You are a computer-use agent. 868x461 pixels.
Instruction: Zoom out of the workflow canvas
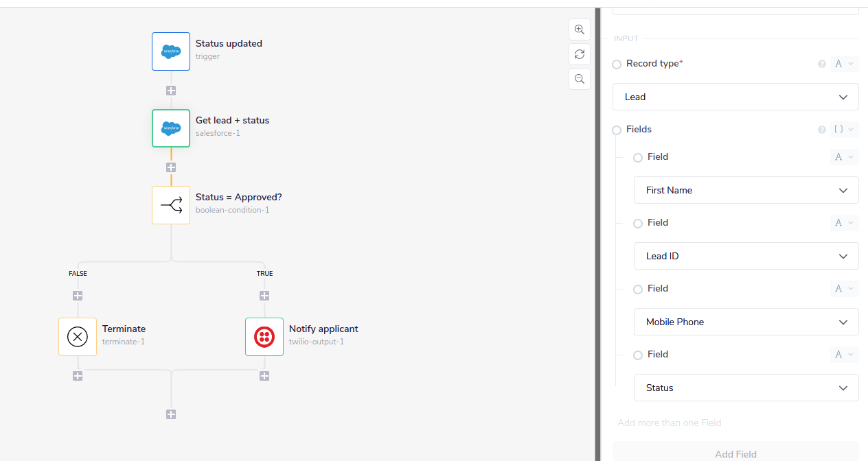[579, 79]
